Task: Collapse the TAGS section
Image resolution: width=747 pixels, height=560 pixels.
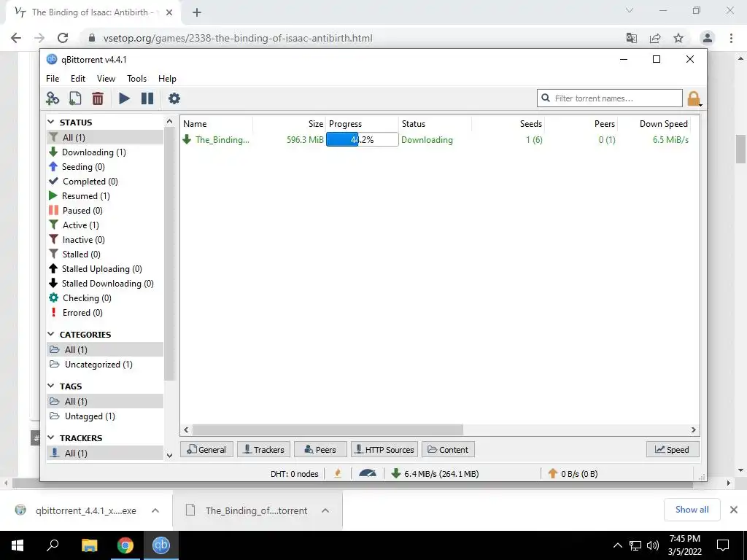Action: pos(52,386)
